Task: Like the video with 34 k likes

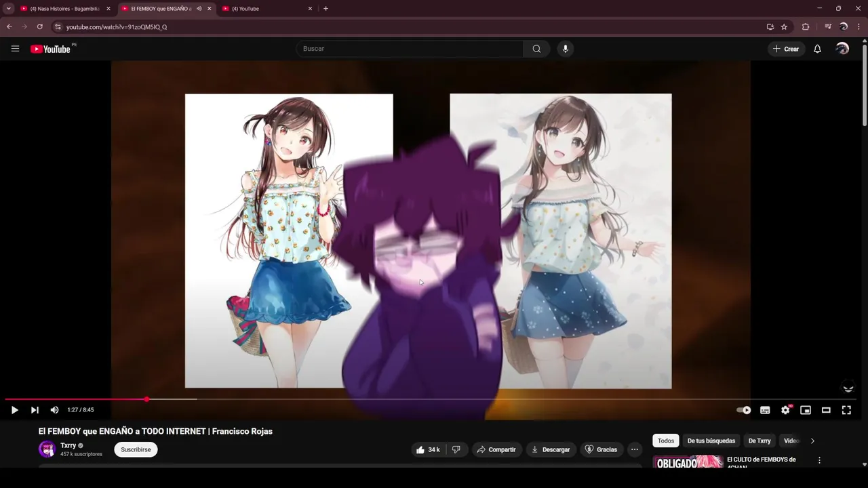Action: point(428,449)
